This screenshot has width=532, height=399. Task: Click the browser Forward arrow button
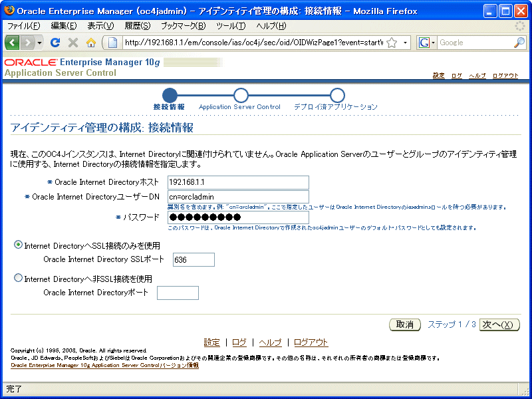point(28,43)
